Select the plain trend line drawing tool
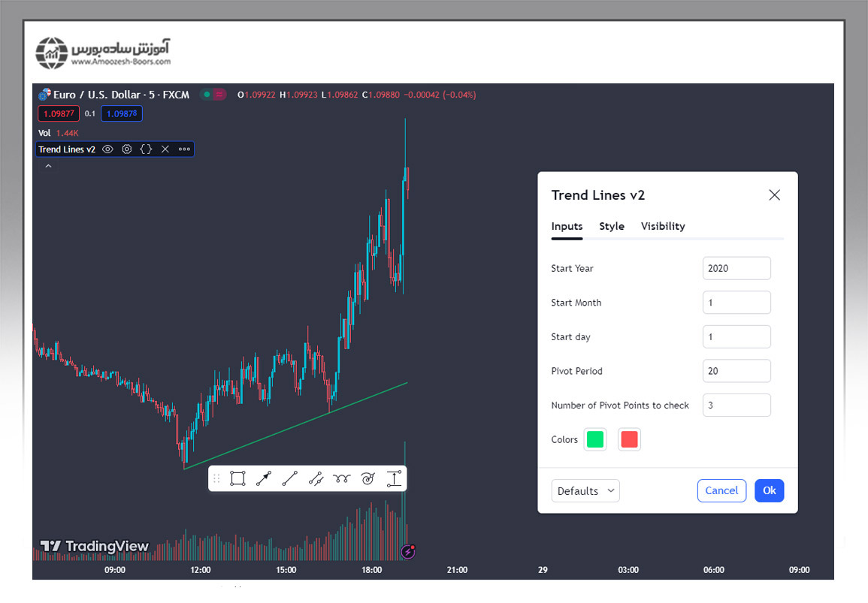Screen dimensions: 868x603 [x=289, y=478]
